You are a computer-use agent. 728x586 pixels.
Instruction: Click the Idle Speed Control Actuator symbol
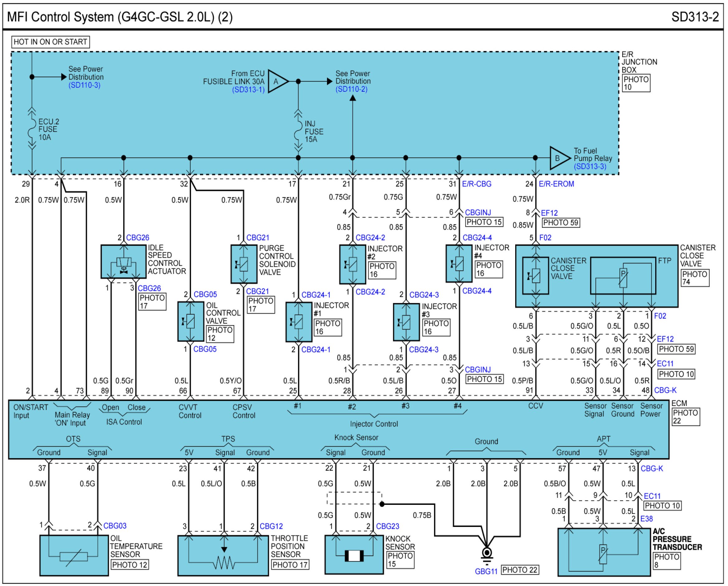[124, 262]
